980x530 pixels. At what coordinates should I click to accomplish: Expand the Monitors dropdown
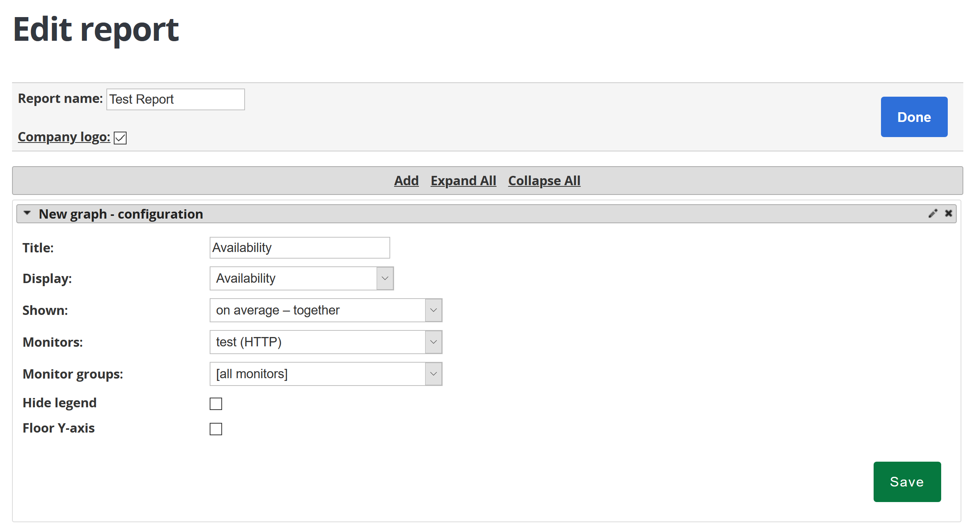326,342
